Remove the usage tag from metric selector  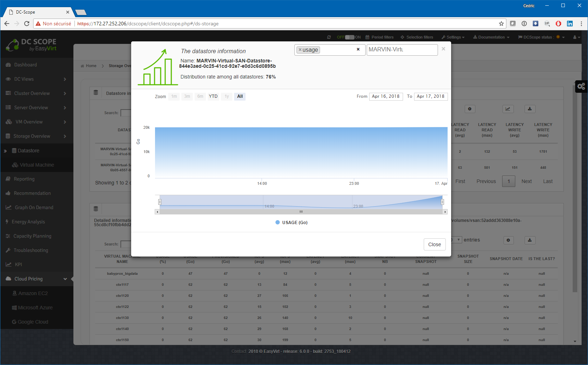(x=300, y=50)
